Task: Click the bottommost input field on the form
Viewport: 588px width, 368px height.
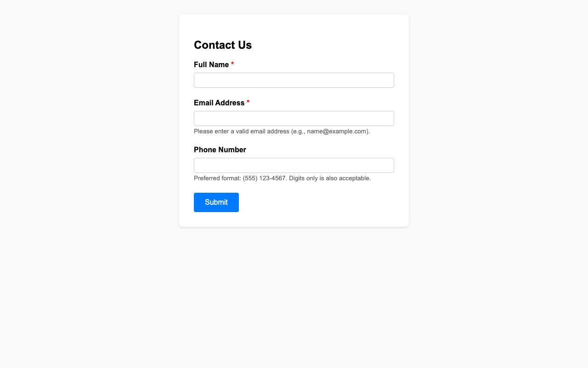Action: 294,165
